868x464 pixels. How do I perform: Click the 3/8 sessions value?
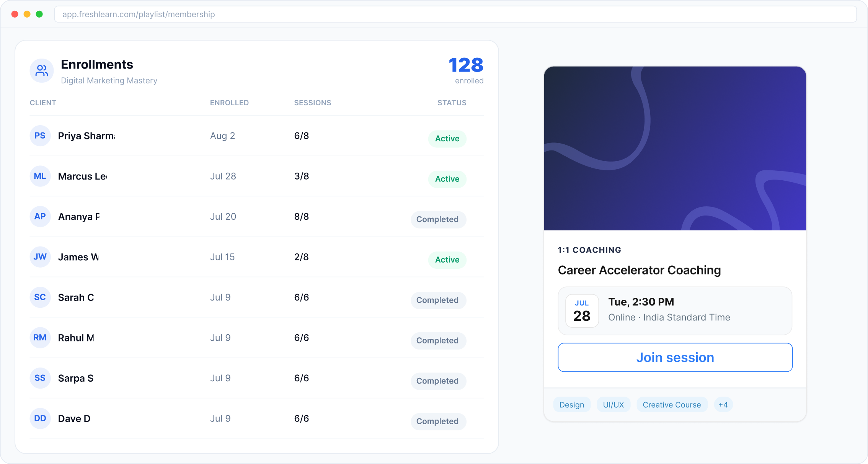click(x=302, y=176)
